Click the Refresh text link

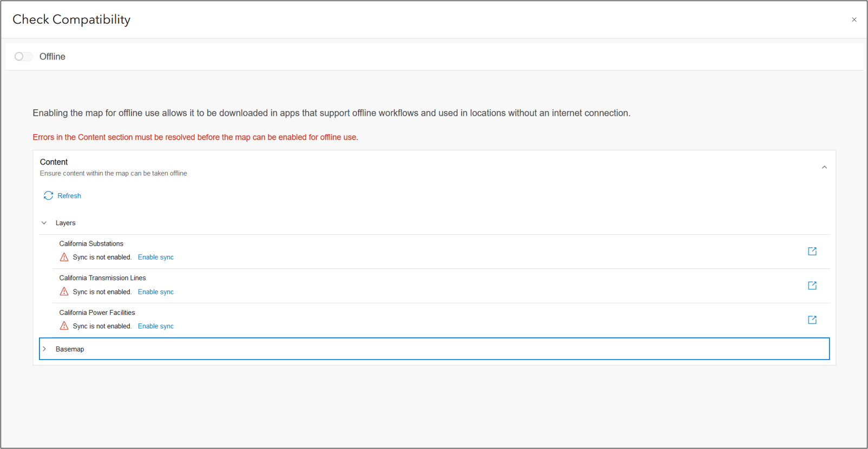tap(69, 196)
